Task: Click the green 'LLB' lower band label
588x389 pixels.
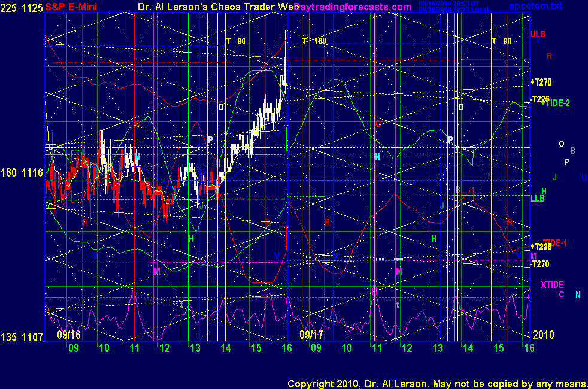Action: point(537,199)
